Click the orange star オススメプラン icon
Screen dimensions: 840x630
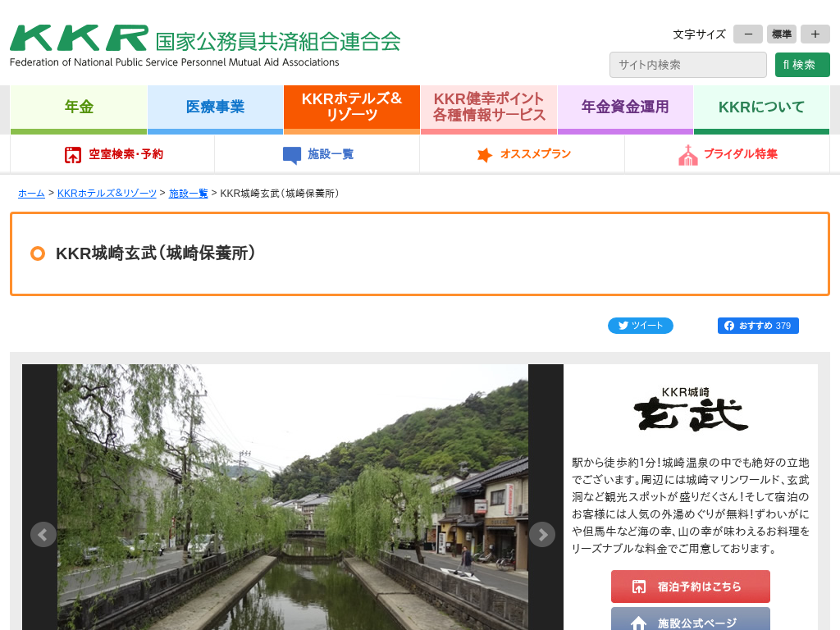pos(484,155)
